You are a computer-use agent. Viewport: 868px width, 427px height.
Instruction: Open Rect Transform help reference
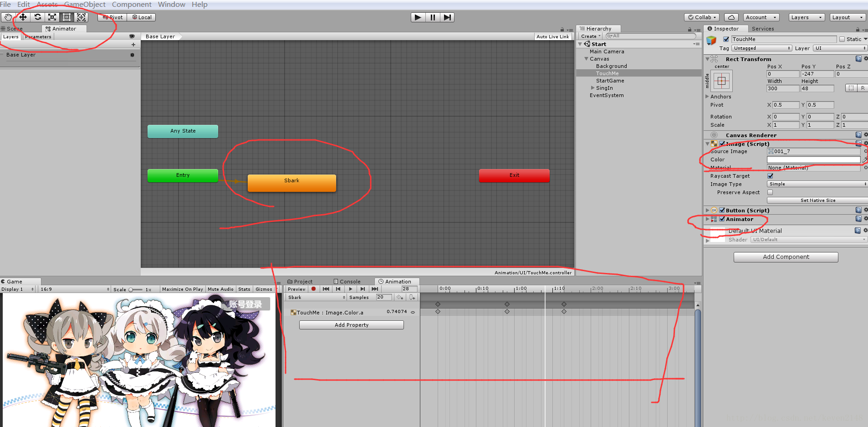click(858, 59)
